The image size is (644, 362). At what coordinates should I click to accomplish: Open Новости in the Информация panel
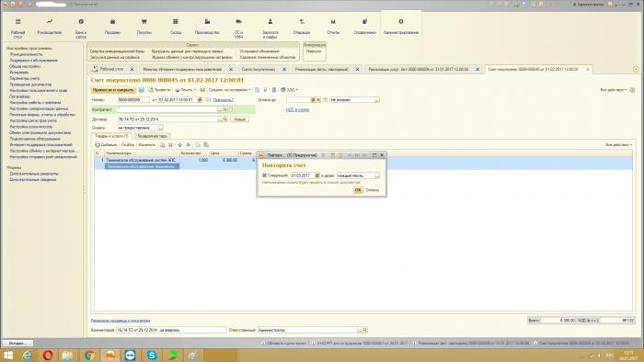[x=314, y=51]
